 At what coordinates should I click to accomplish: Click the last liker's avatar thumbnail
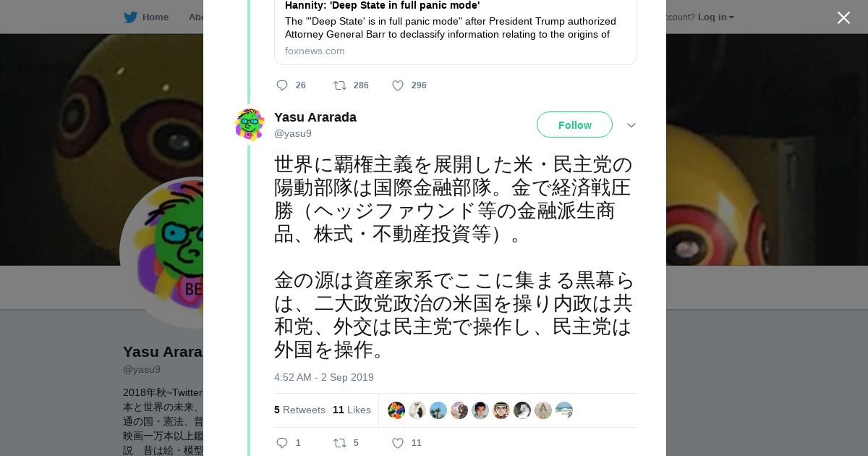click(x=564, y=410)
